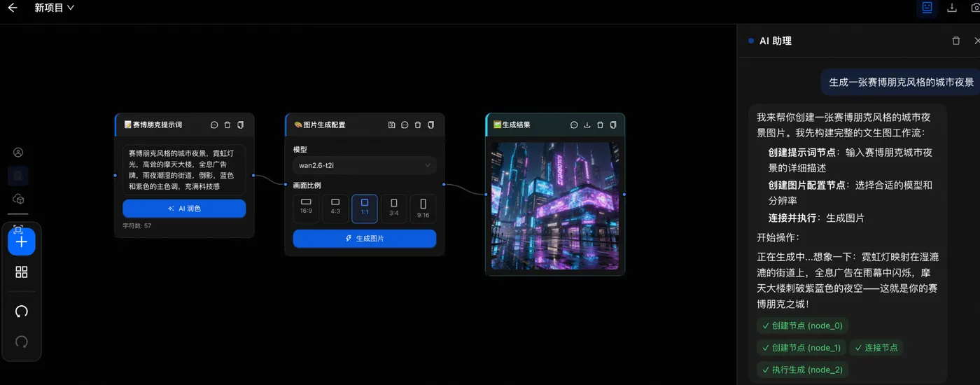Click the undo arrow in left toolbar

coord(22,311)
